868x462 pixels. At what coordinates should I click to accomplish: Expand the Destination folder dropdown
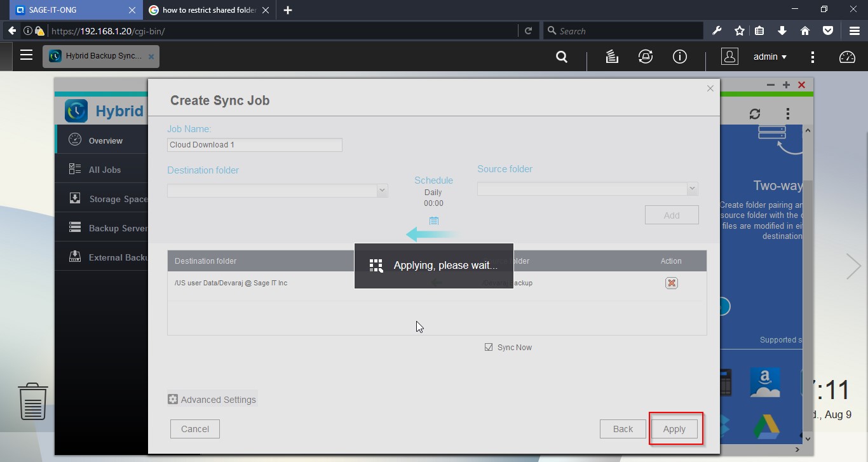point(382,190)
